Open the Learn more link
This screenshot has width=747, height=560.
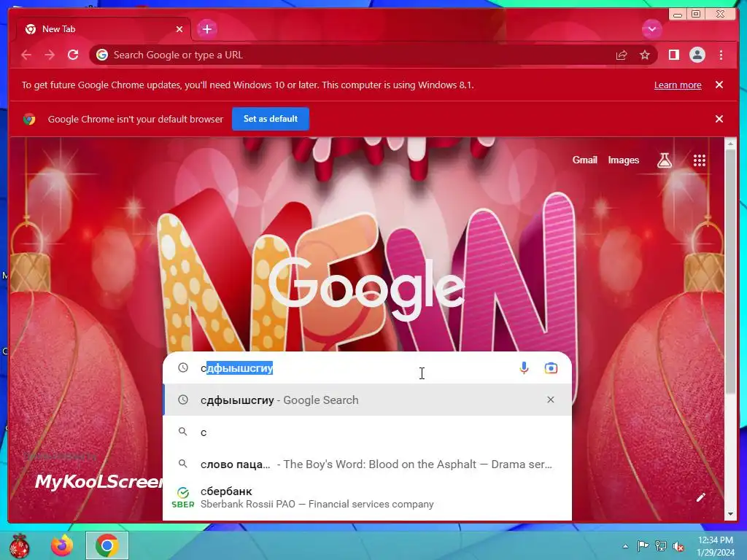coord(678,85)
